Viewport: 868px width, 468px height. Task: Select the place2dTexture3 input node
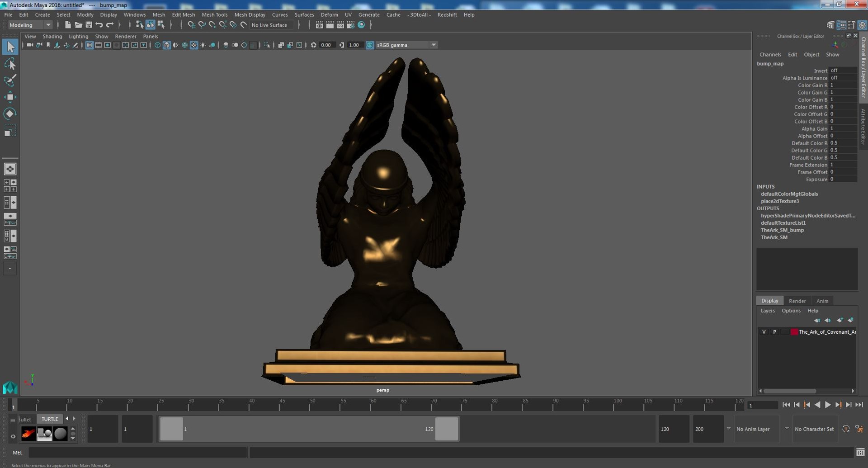[x=779, y=201]
